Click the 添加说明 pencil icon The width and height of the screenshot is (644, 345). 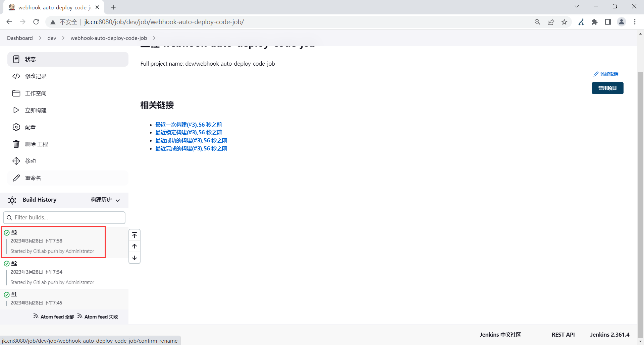596,74
